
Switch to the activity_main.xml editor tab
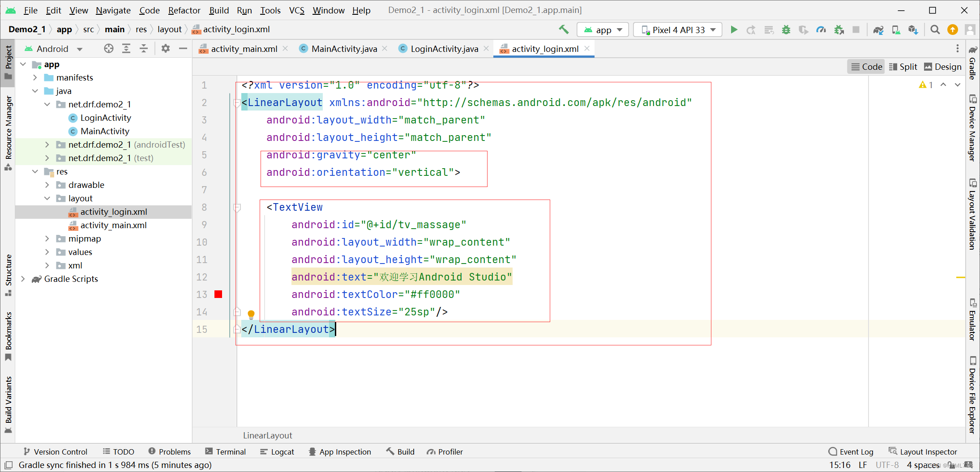(244, 49)
